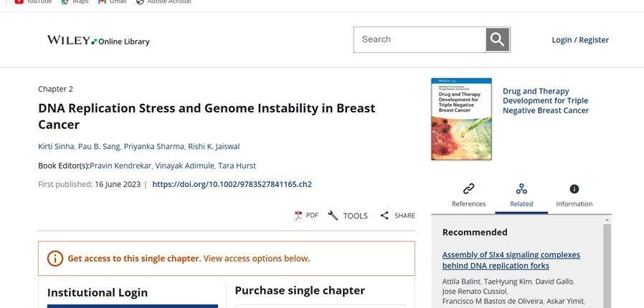Open the Drug and Therapy Development book title link
Viewport: 644px width, 308px height.
[546, 101]
